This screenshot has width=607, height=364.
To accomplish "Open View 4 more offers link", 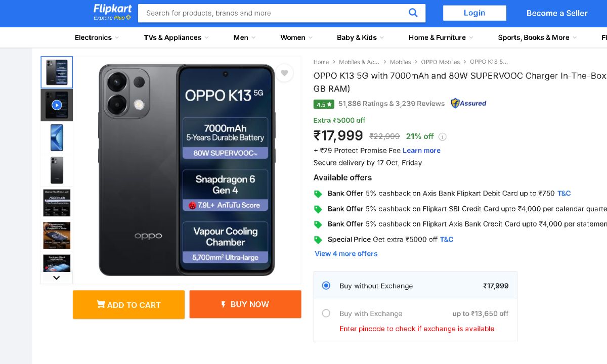I will pos(346,254).
